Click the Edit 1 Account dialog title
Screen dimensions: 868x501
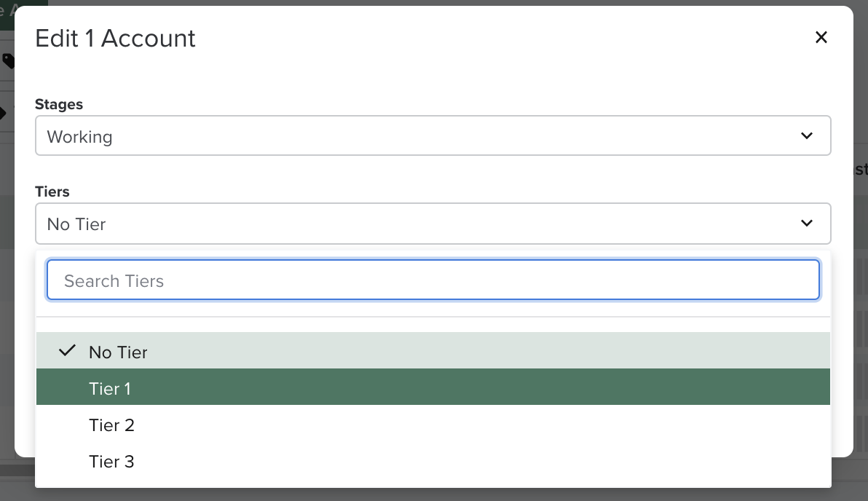tap(114, 38)
